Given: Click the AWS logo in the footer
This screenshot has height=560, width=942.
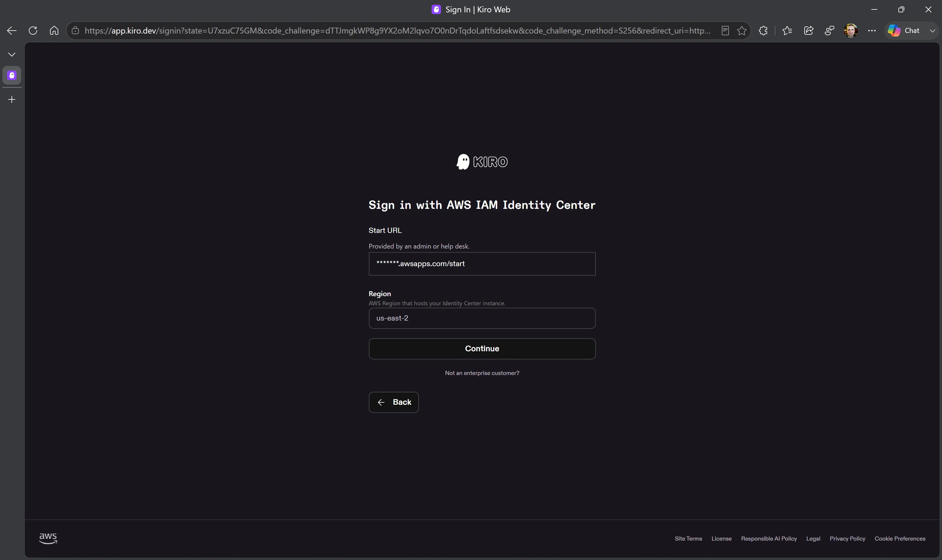Looking at the screenshot, I should pos(48,539).
